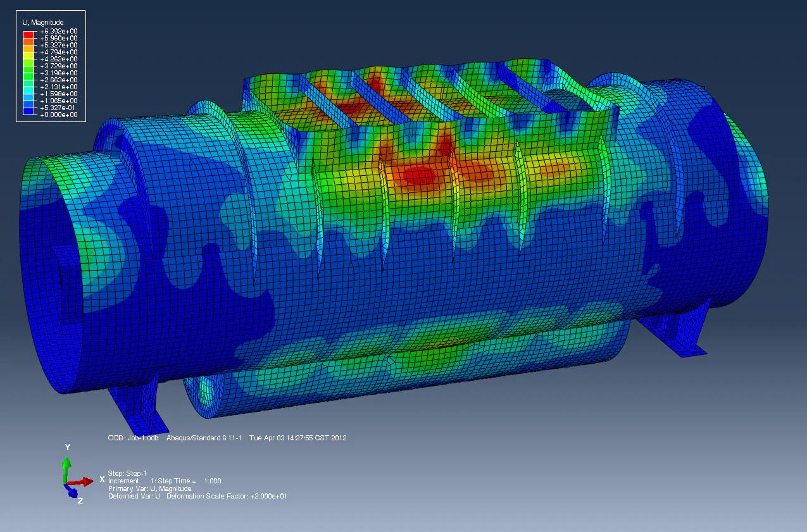Image resolution: width=807 pixels, height=532 pixels.
Task: Click the legend value +3.196e+00
Action: click(x=59, y=73)
